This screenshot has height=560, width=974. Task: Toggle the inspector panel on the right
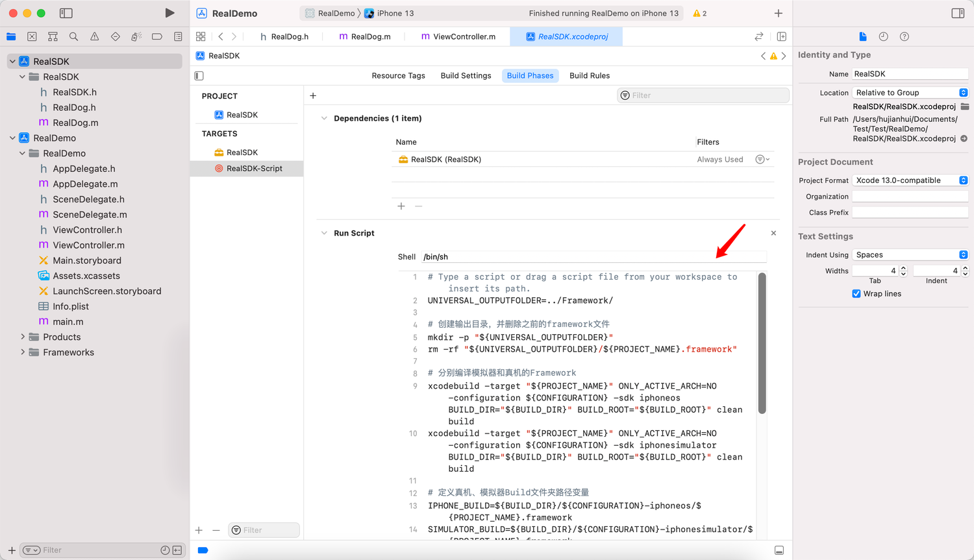pos(958,13)
